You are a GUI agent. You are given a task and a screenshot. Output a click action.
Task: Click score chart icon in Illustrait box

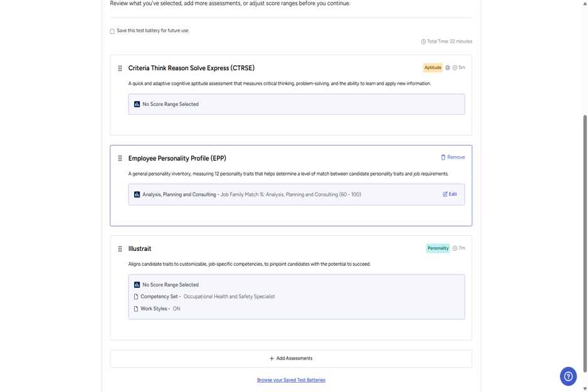coord(137,285)
